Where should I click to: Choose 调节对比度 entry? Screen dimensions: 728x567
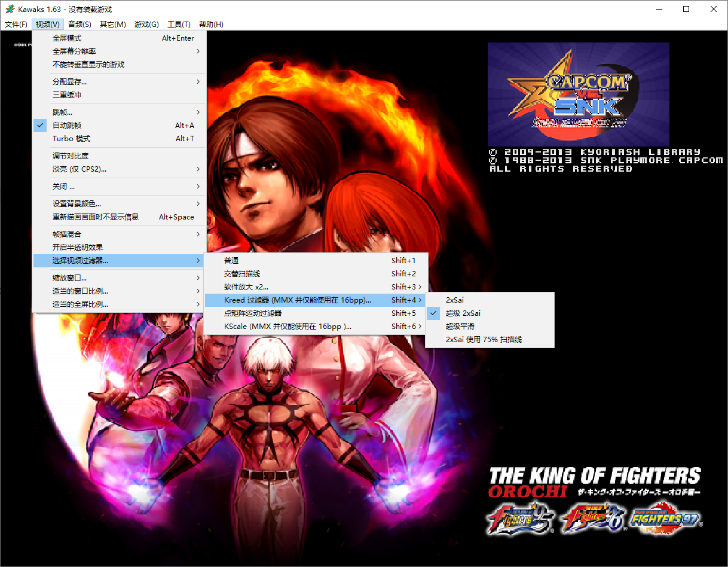120,156
